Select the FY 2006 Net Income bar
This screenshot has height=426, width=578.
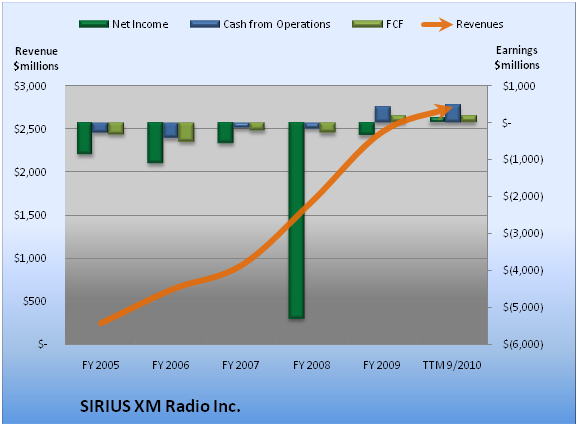155,142
